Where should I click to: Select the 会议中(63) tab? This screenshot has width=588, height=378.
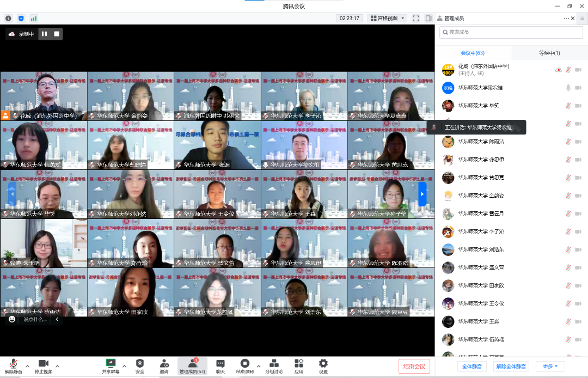(x=473, y=53)
